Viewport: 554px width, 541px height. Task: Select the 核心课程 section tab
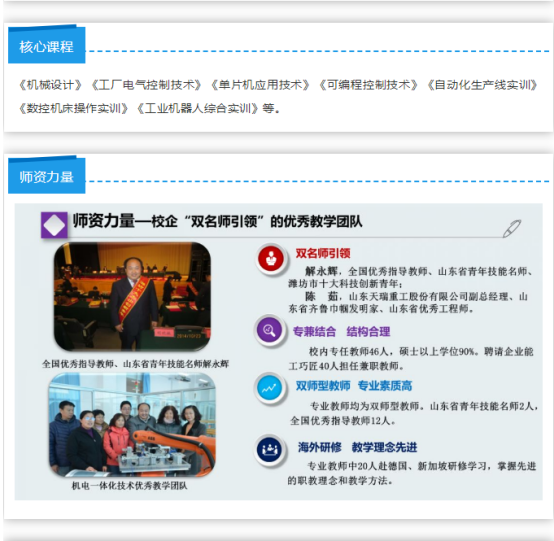coord(47,46)
